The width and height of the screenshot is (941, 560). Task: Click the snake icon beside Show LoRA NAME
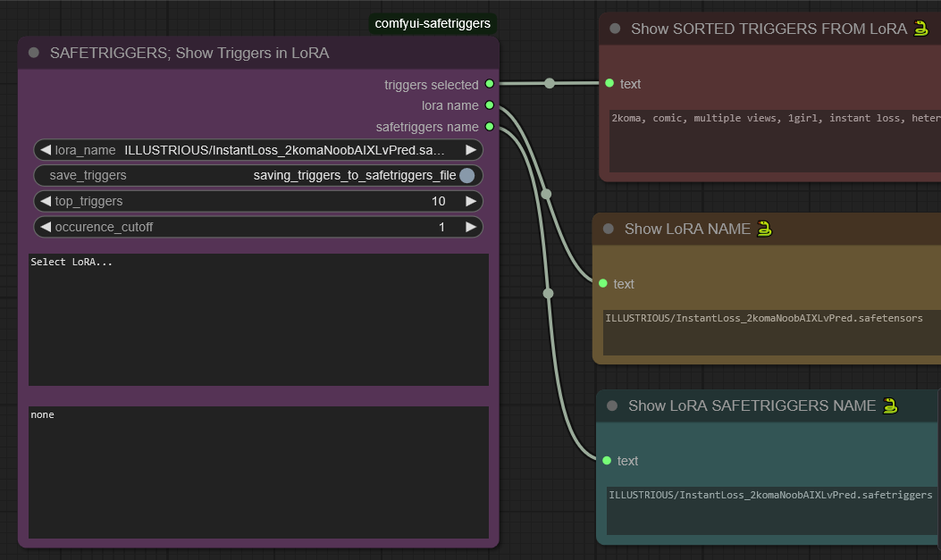click(764, 229)
